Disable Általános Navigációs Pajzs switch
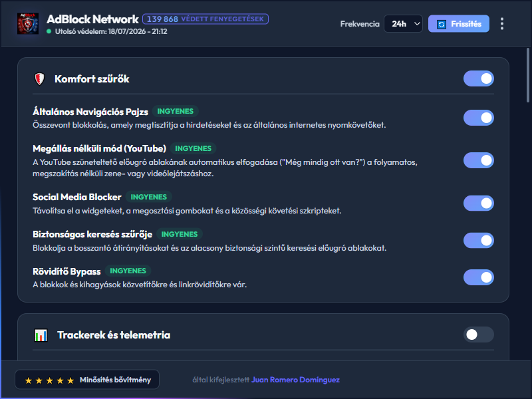 click(478, 118)
